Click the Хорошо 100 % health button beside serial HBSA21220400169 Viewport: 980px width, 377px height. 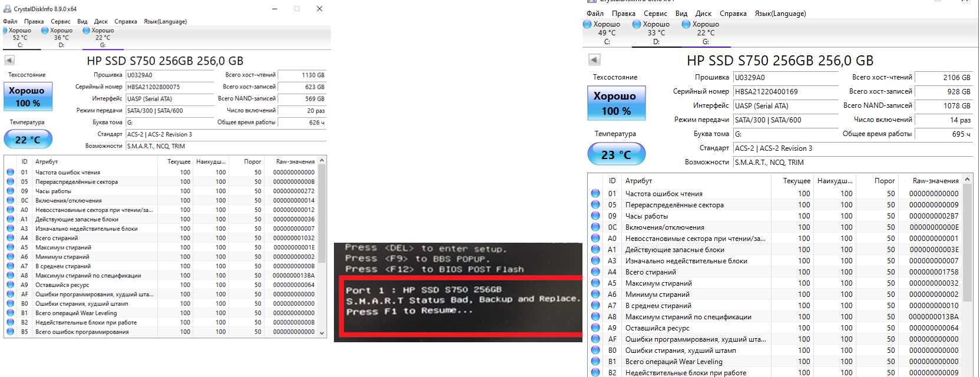click(617, 103)
